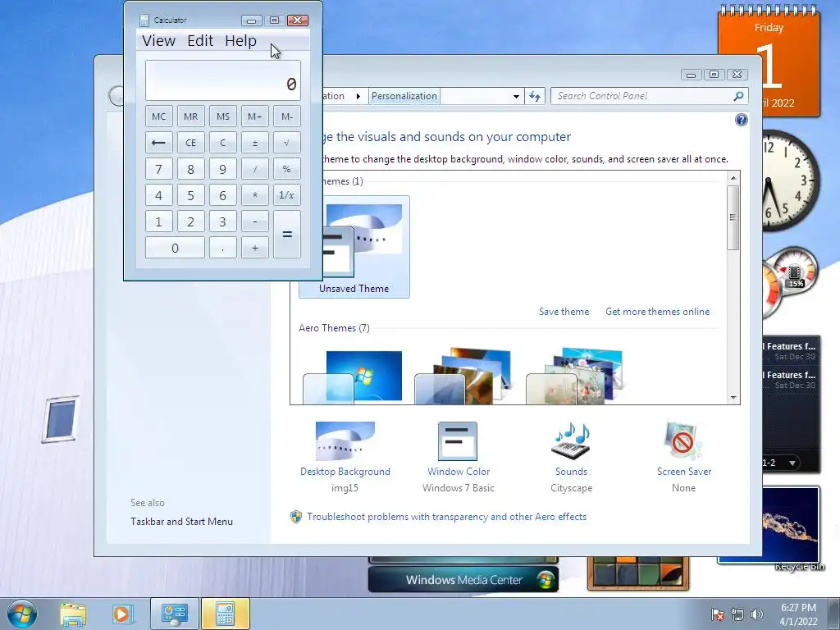Select the Architecture Aero theme thumbnail
Image resolution: width=840 pixels, height=630 pixels.
(464, 377)
